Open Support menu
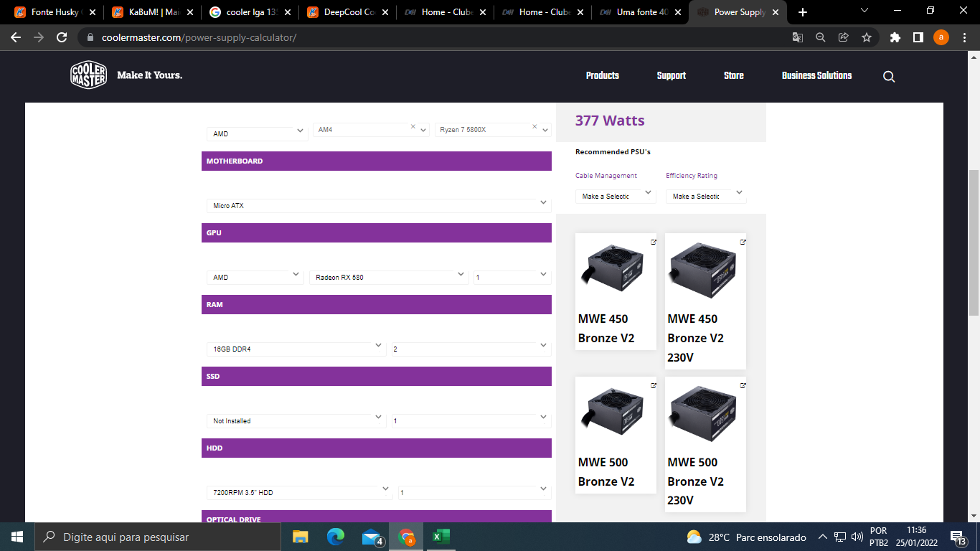This screenshot has width=980, height=551. pyautogui.click(x=672, y=75)
